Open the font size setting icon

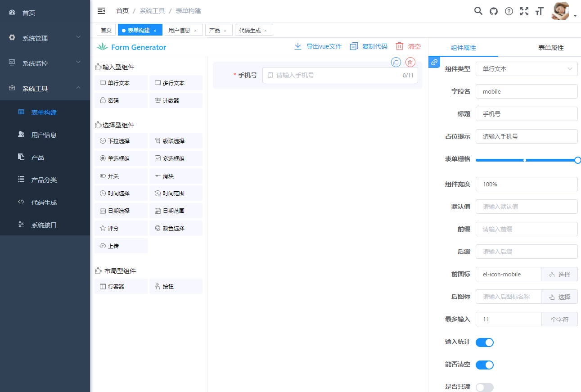(x=539, y=12)
